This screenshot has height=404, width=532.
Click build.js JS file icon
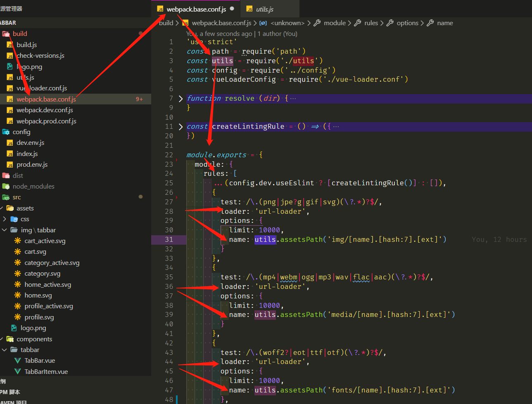10,45
